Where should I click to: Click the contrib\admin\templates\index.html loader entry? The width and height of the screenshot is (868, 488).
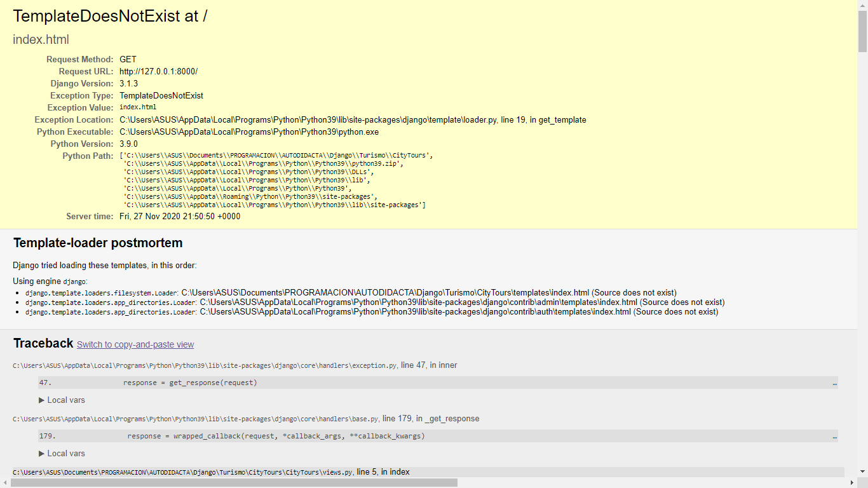pos(375,302)
